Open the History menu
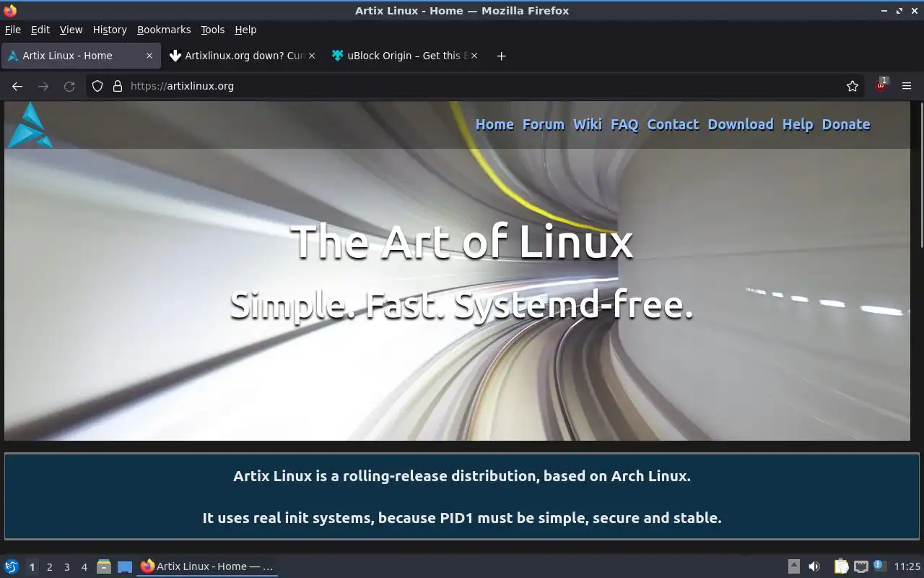 [x=110, y=30]
